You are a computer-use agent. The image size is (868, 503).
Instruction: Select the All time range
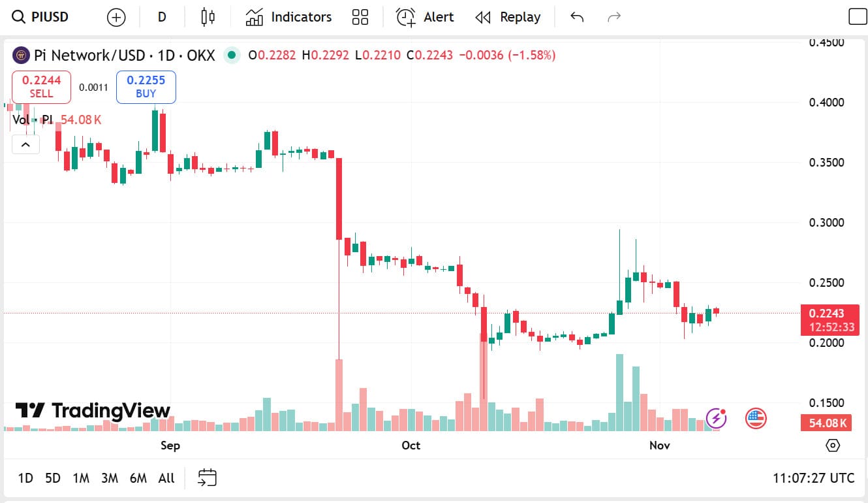click(x=166, y=478)
